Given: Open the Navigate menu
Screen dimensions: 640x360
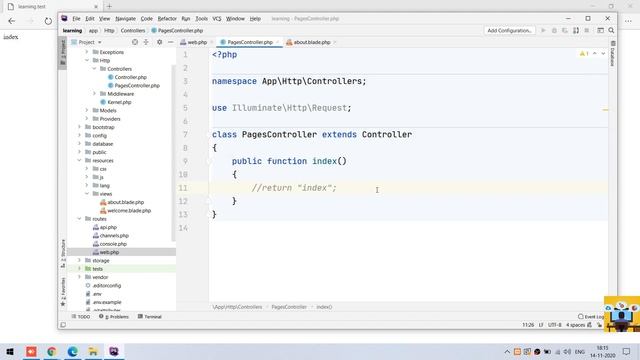Looking at the screenshot, I should click(125, 19).
